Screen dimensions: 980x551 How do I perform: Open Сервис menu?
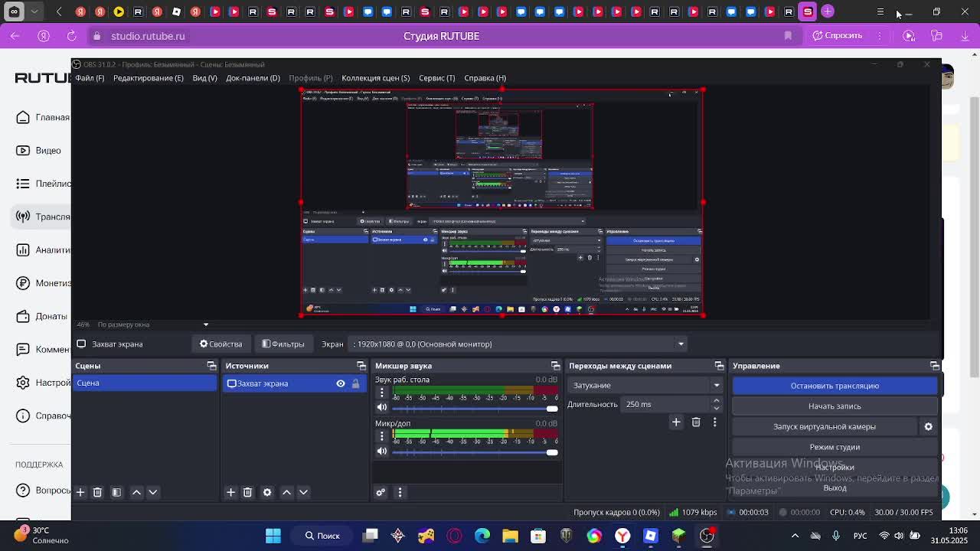[436, 78]
